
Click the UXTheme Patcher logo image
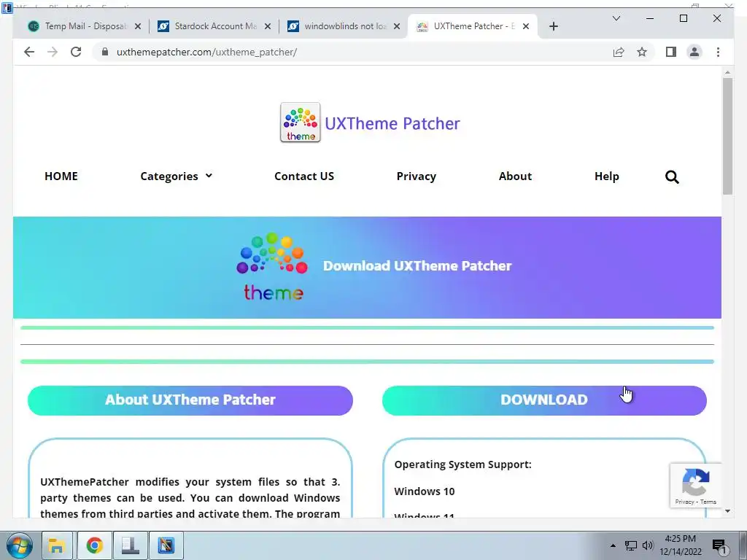[300, 122]
